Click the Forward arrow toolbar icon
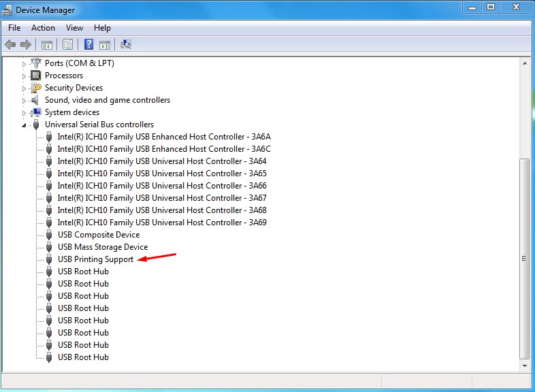 tap(26, 44)
